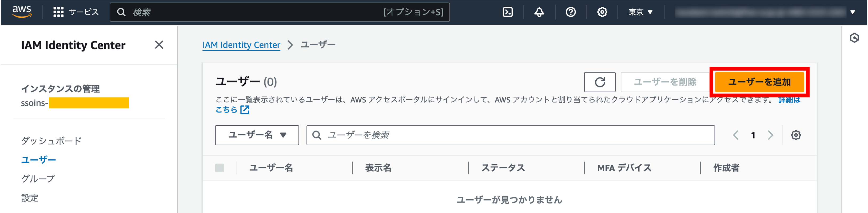Expand the 東京 region dropdown
The height and width of the screenshot is (213, 868).
click(640, 12)
